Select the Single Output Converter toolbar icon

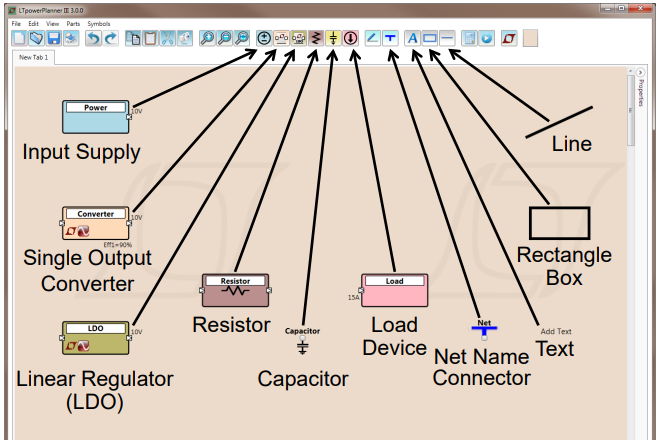(x=280, y=38)
